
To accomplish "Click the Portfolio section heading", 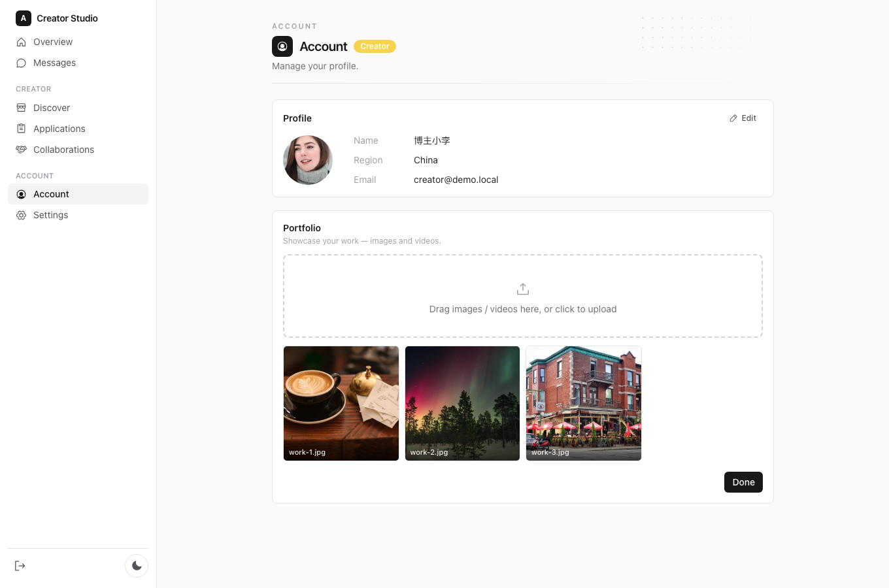I will pyautogui.click(x=302, y=228).
